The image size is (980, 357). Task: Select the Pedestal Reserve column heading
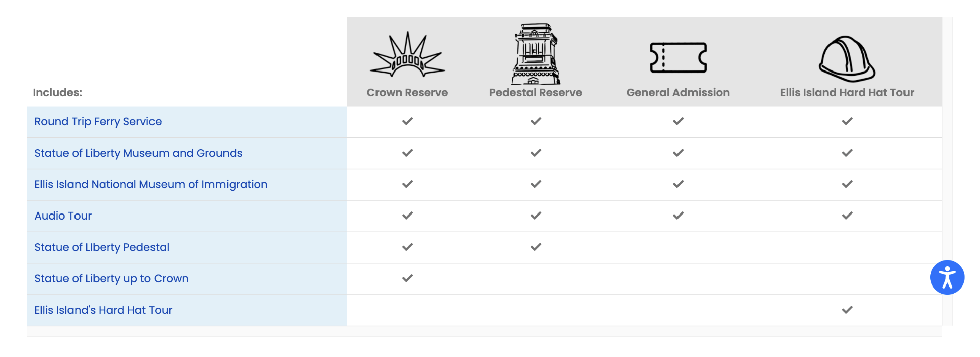coord(536,93)
